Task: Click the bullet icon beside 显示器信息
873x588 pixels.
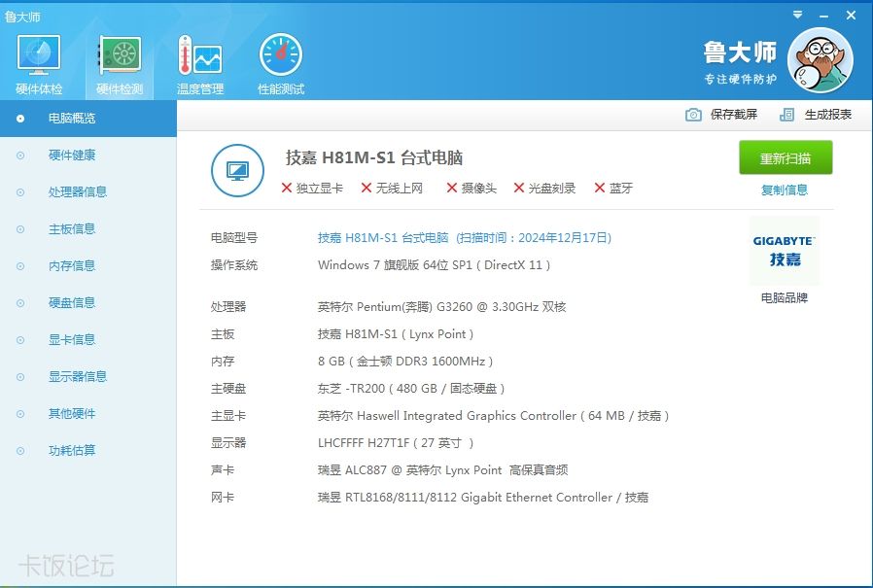Action: (20, 377)
